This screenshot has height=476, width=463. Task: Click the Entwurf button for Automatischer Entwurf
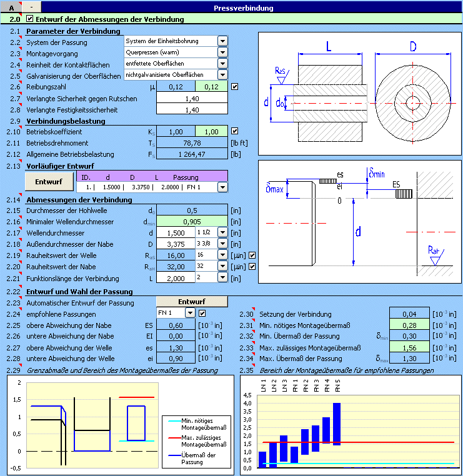192,302
